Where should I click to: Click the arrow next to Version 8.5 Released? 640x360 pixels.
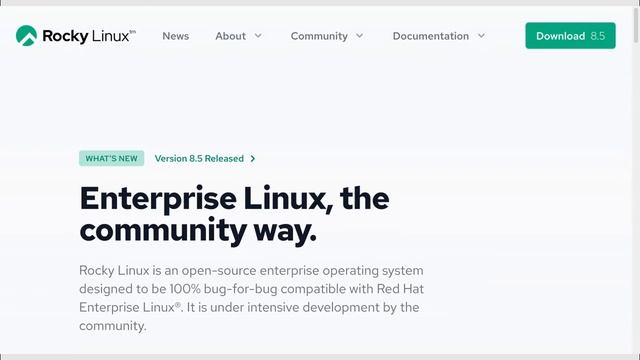pyautogui.click(x=253, y=158)
